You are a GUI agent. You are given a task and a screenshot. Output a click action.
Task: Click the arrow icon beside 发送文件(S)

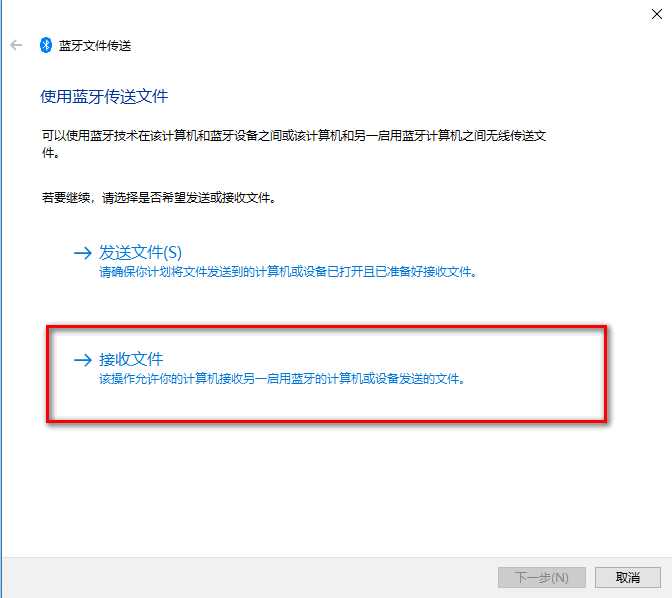[83, 253]
